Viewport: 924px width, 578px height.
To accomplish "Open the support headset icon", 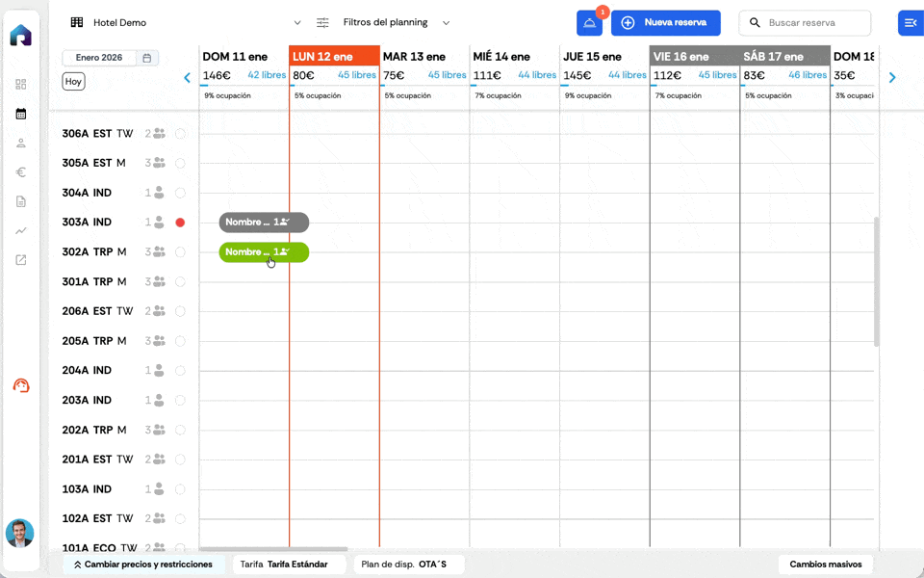I will [x=21, y=385].
